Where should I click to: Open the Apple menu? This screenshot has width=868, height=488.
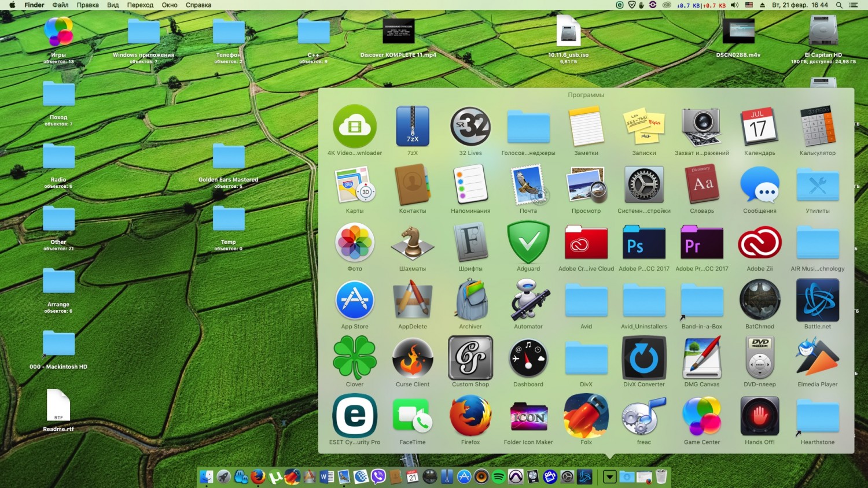[x=12, y=5]
